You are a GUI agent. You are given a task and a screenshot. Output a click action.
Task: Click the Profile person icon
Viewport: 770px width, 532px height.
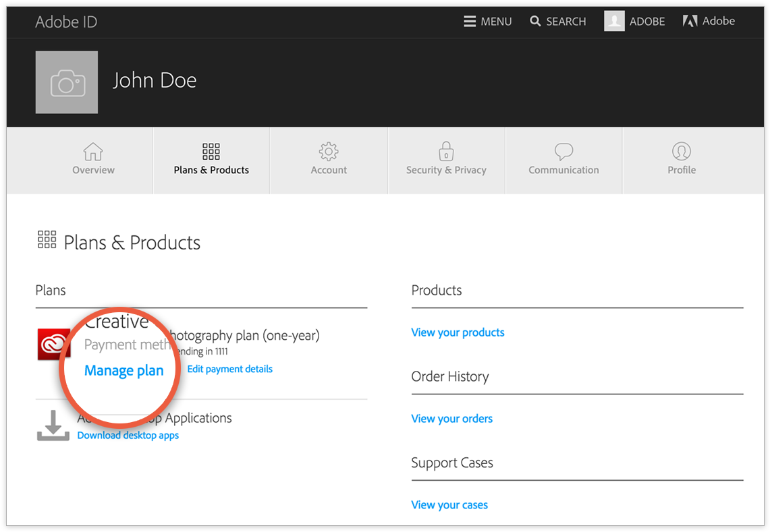tap(682, 151)
